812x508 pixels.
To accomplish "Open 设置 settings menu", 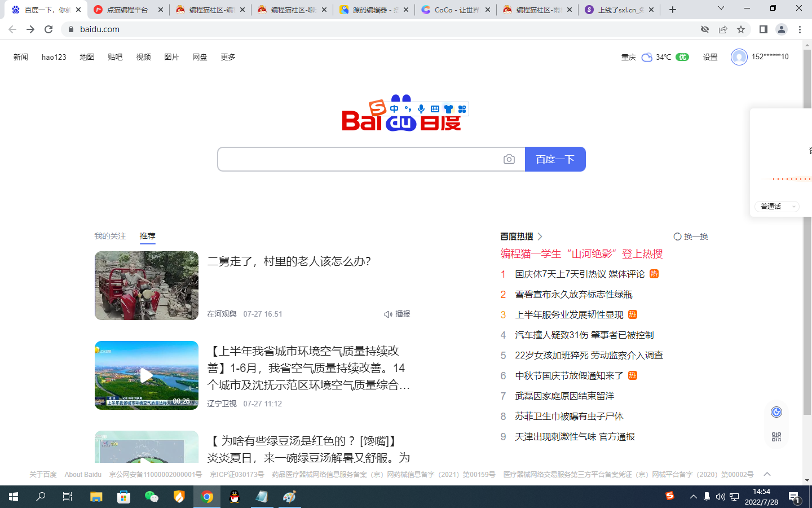I will [710, 57].
